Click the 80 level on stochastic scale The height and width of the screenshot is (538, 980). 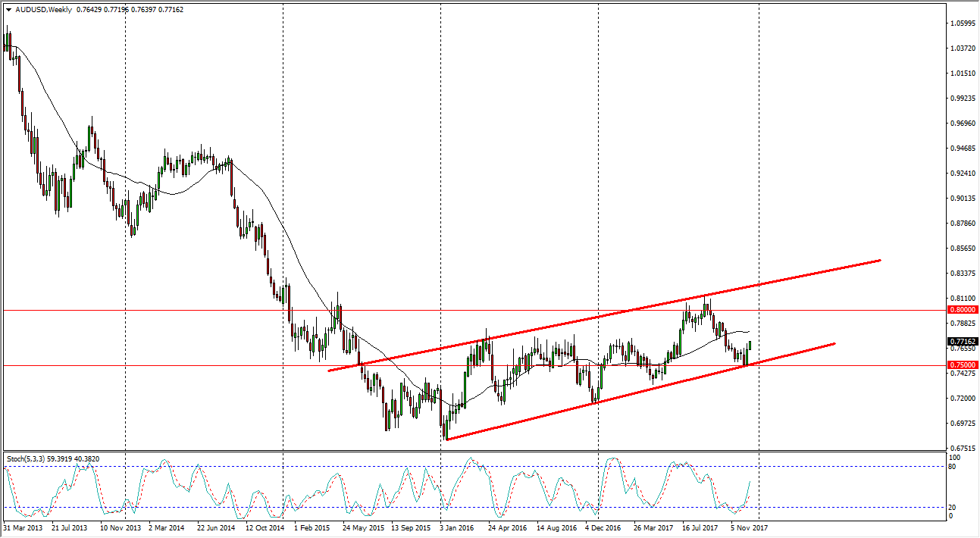click(953, 467)
